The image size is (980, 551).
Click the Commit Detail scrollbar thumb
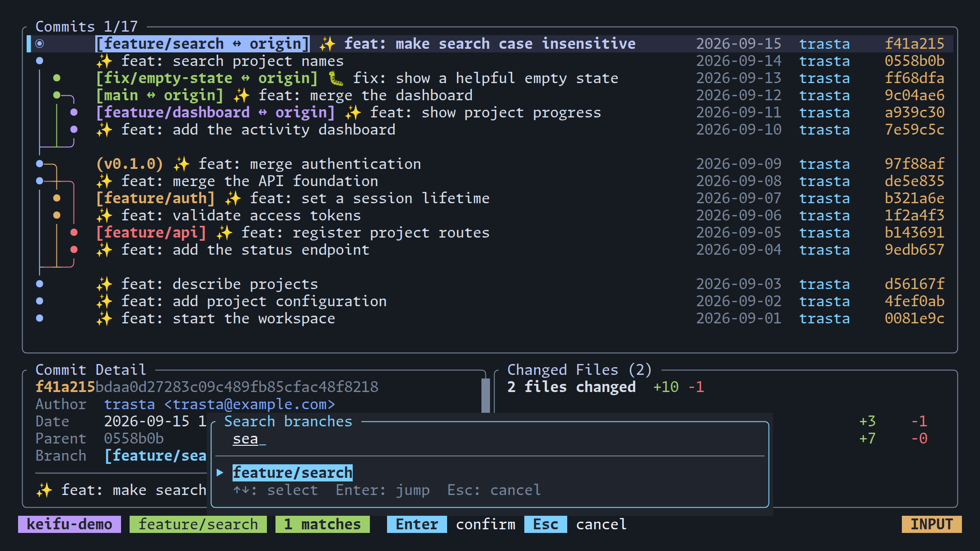point(486,396)
